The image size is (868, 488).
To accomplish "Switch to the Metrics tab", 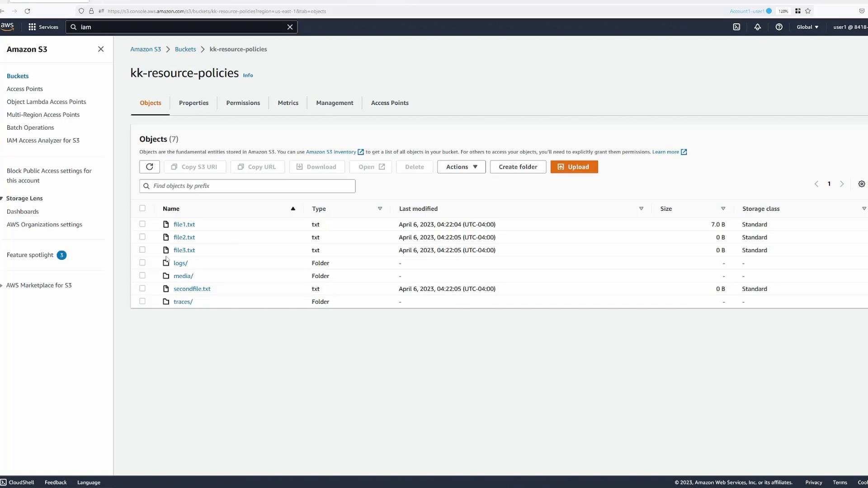I will coord(288,103).
